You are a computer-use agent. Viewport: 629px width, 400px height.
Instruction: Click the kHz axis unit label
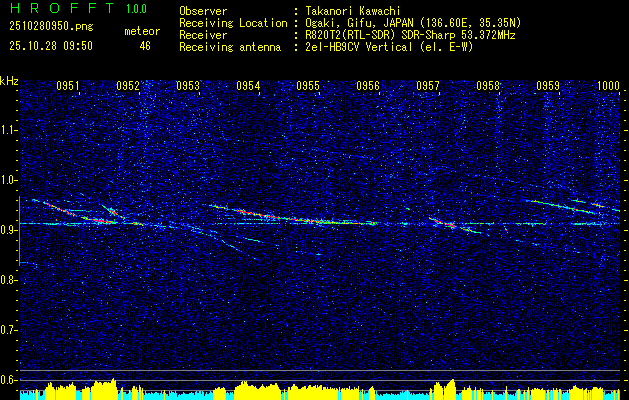point(9,81)
